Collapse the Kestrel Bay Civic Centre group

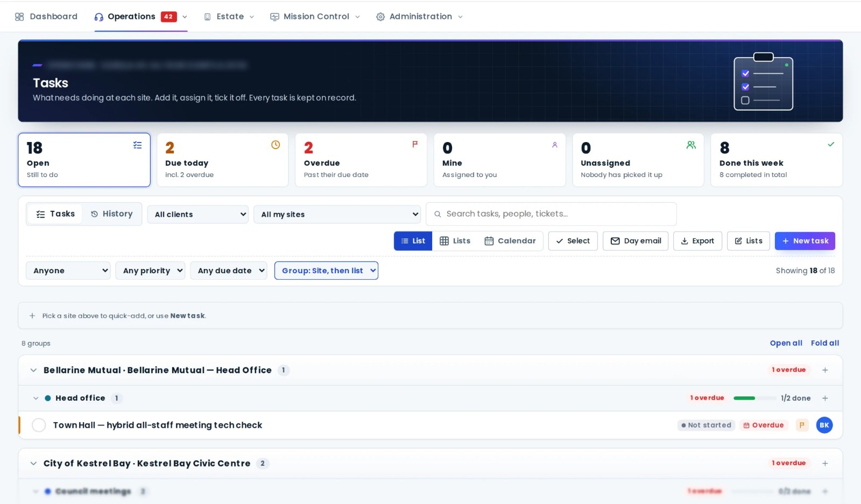tap(33, 463)
